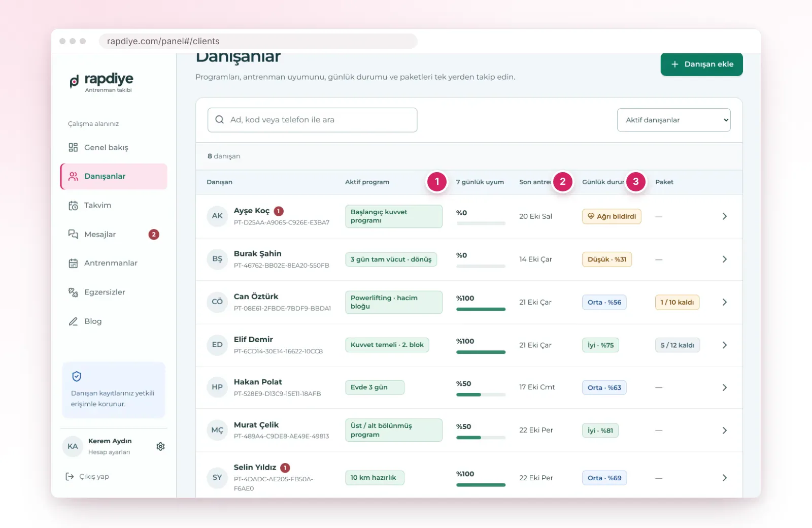Click Murat Çelik client name
The image size is (812, 528).
coord(256,425)
